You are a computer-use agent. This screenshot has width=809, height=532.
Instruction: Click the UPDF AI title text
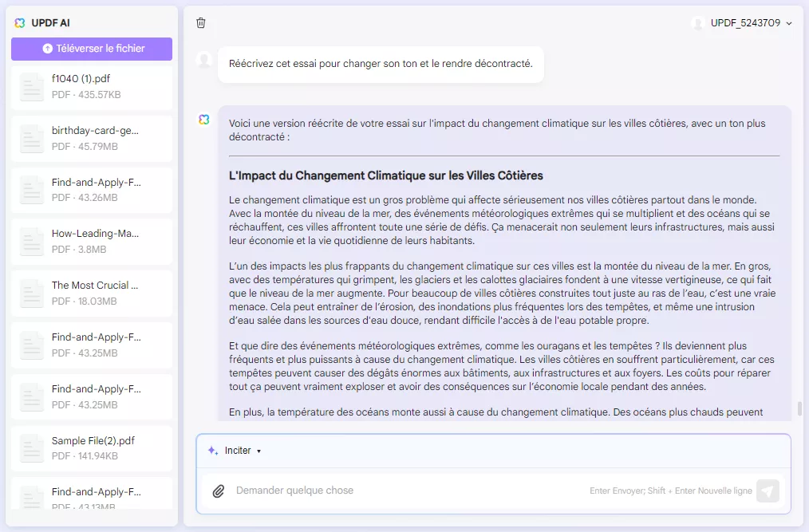(50, 23)
